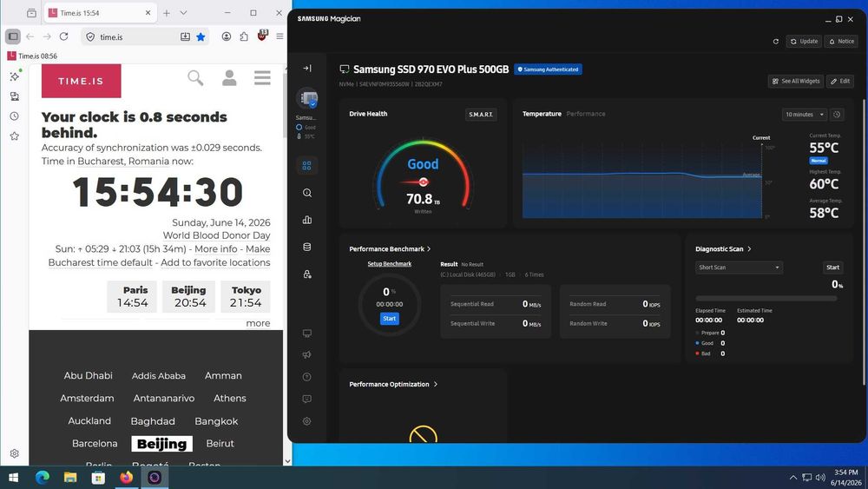868x489 pixels.
Task: Click the Tokyo 21:54 time box
Action: click(x=246, y=297)
